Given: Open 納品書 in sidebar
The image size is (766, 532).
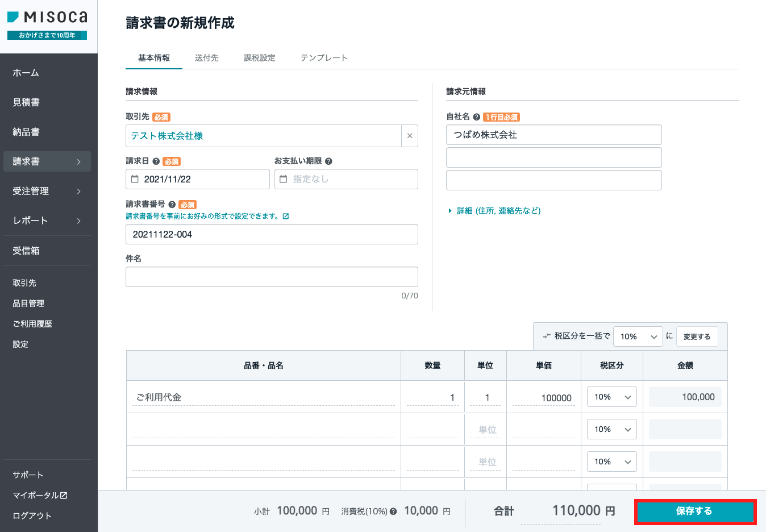Looking at the screenshot, I should pyautogui.click(x=26, y=132).
